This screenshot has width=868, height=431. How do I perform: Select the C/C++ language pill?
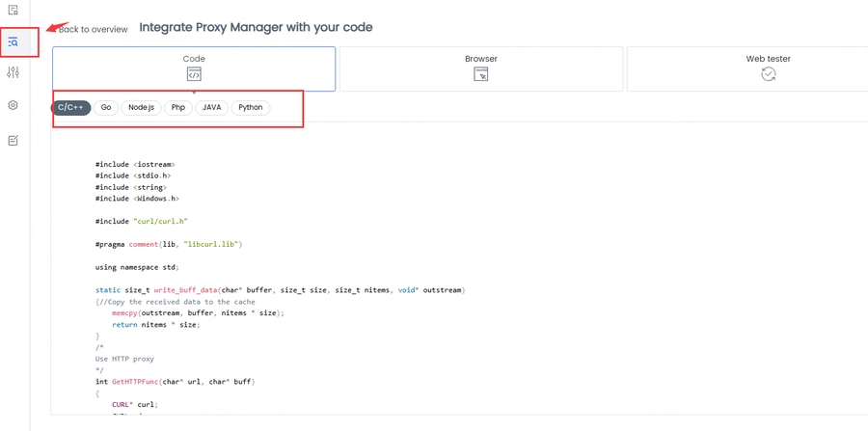click(x=71, y=108)
